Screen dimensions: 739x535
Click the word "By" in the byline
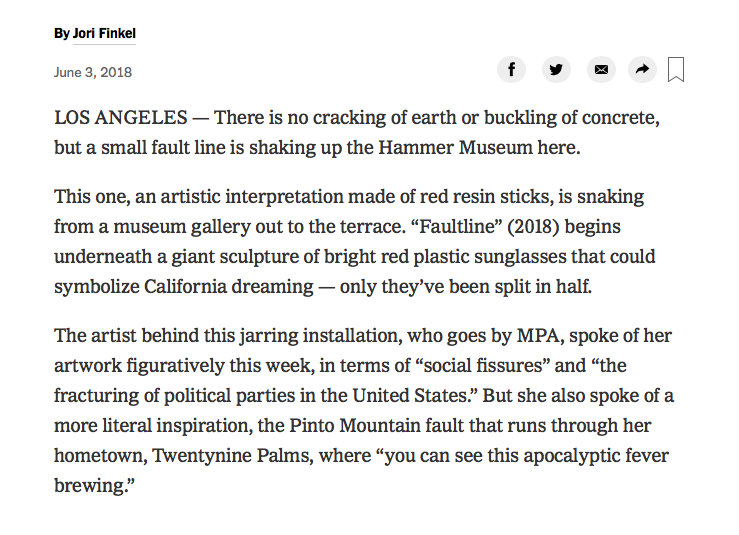coord(62,34)
